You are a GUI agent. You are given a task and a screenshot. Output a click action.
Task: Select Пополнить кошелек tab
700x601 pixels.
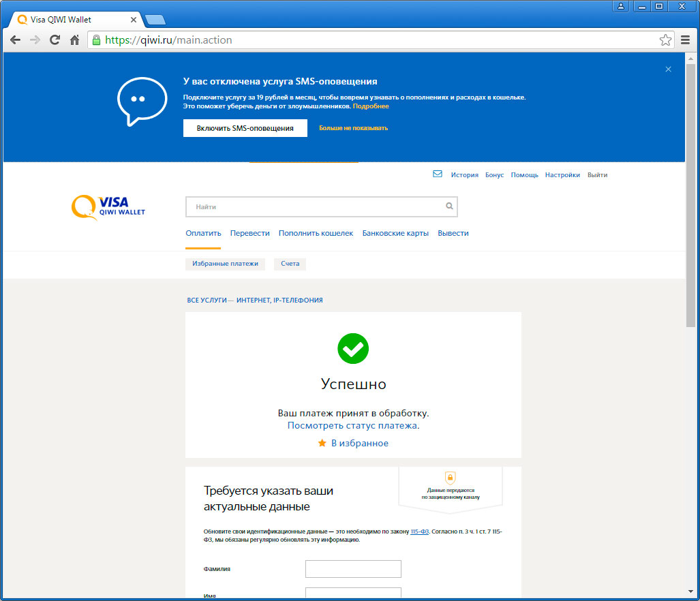coord(316,233)
